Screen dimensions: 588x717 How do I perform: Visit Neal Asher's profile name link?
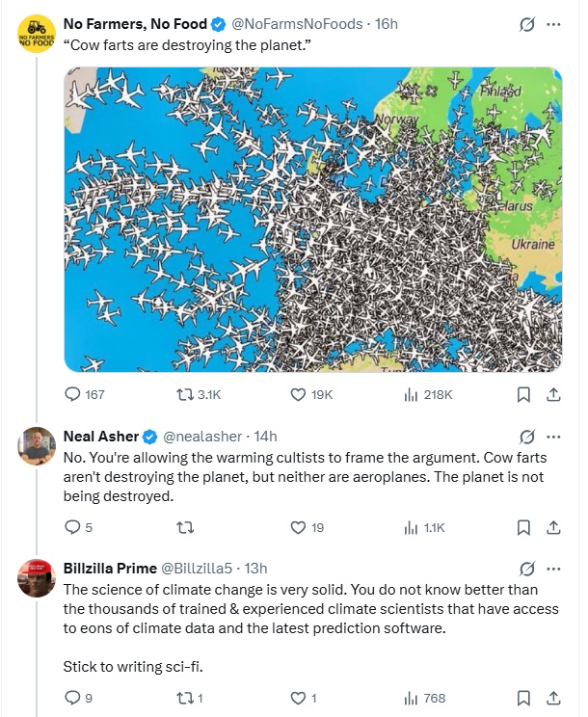coord(101,436)
